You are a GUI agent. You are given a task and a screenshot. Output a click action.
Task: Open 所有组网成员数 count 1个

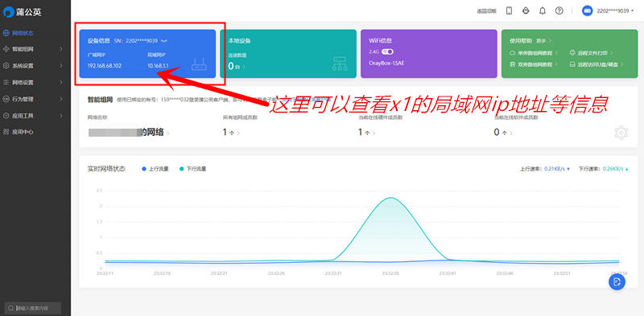click(231, 133)
